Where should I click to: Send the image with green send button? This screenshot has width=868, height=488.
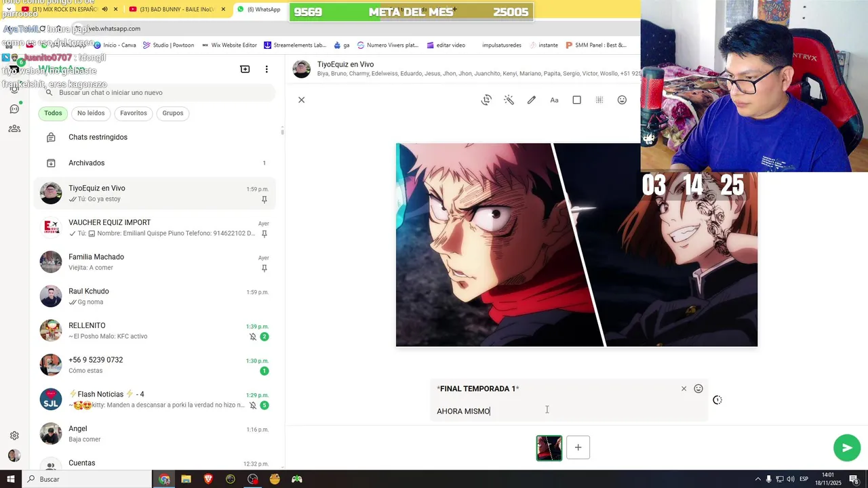[x=847, y=447]
